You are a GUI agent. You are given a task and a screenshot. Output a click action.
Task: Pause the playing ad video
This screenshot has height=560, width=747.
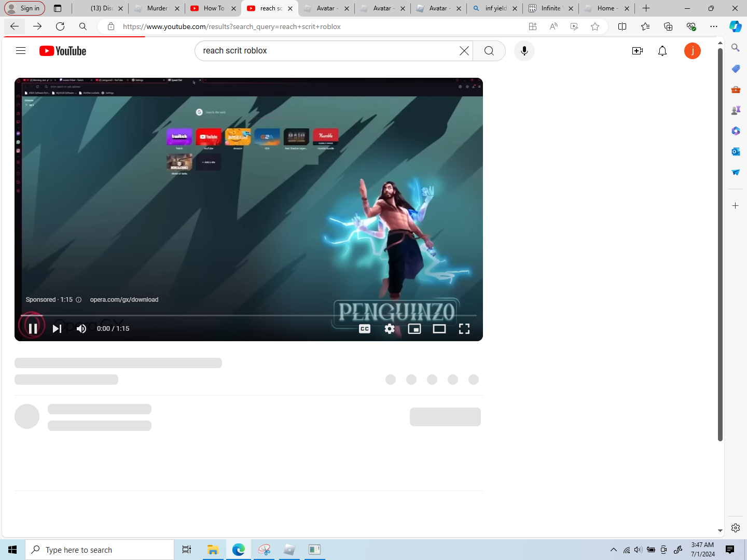coord(33,328)
